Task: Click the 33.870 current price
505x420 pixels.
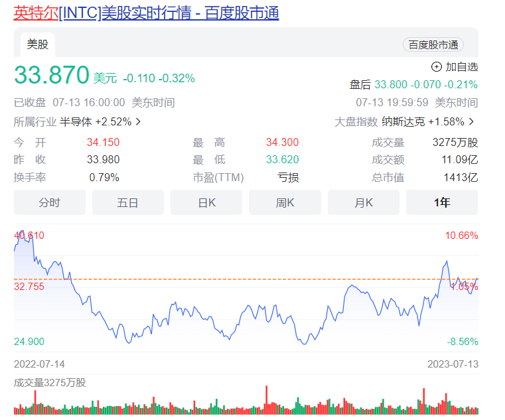Action: (x=52, y=76)
